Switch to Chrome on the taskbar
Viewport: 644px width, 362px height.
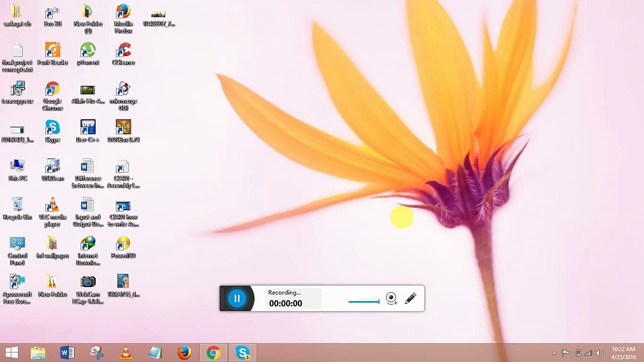pos(213,353)
